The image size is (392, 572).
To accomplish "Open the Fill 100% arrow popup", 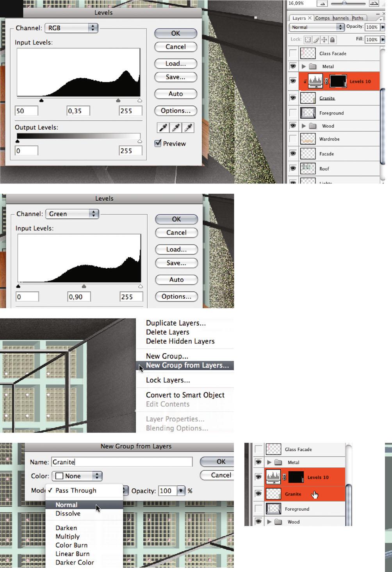I will click(x=382, y=39).
